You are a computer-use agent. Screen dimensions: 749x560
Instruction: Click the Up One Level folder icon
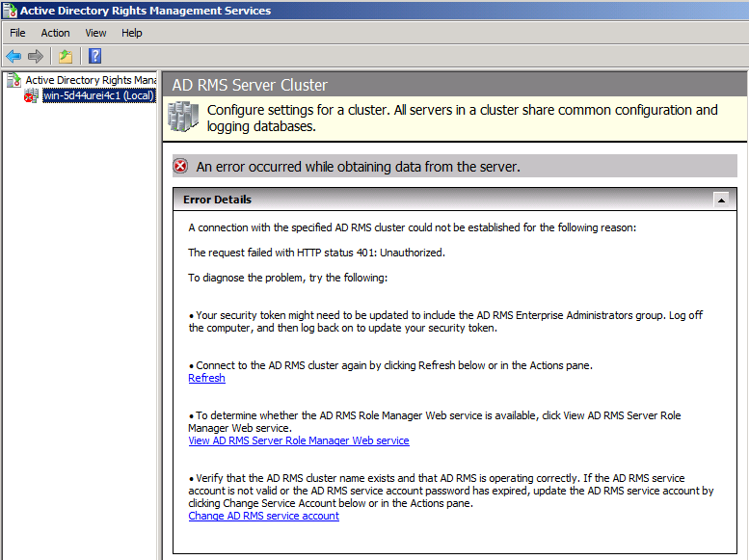(x=66, y=56)
